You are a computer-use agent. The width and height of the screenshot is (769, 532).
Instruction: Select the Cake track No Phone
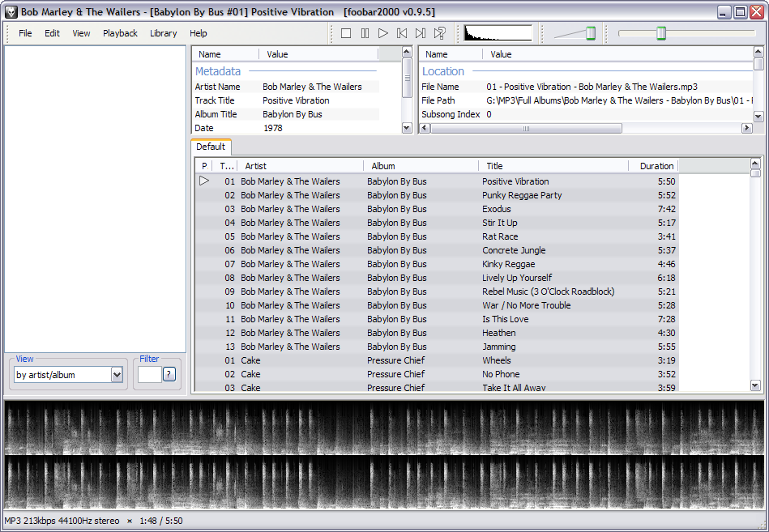point(437,373)
